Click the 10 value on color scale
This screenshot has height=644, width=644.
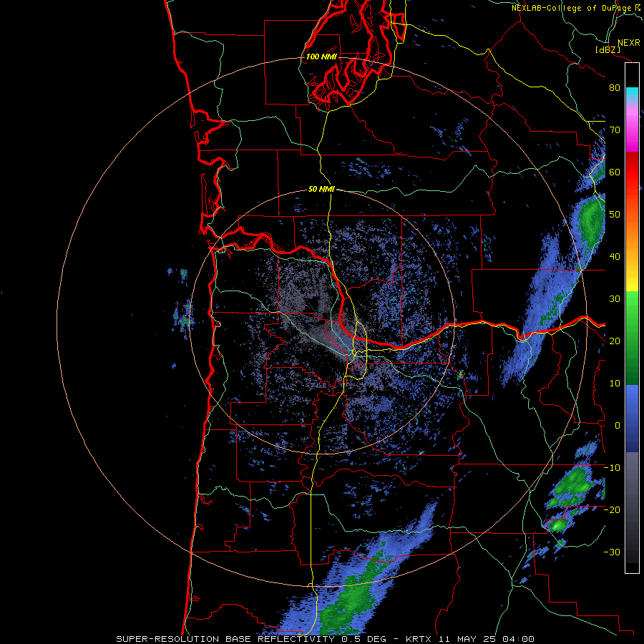[615, 384]
